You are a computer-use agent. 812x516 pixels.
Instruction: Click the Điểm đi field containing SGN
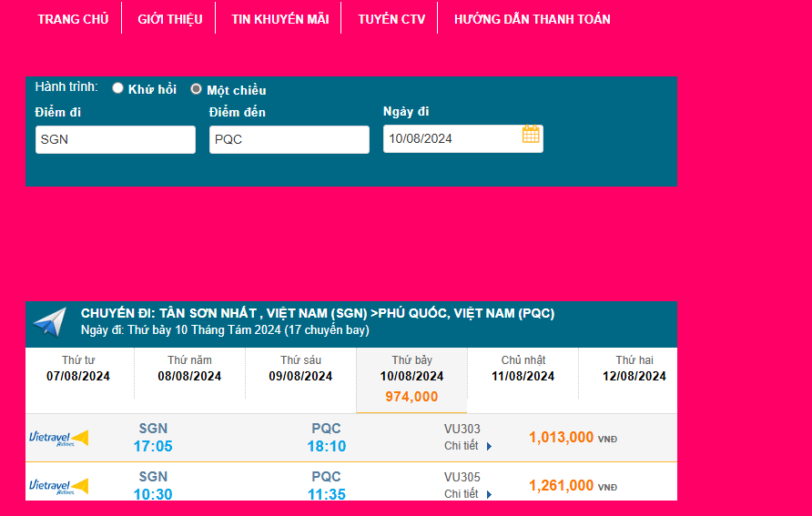pos(116,139)
